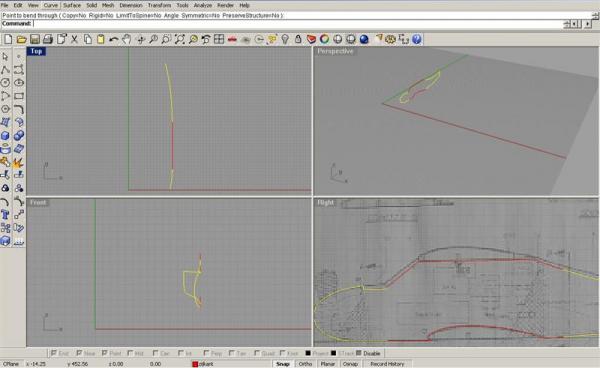Click the Undo arrow icon
The width and height of the screenshot is (600, 368).
tap(114, 39)
